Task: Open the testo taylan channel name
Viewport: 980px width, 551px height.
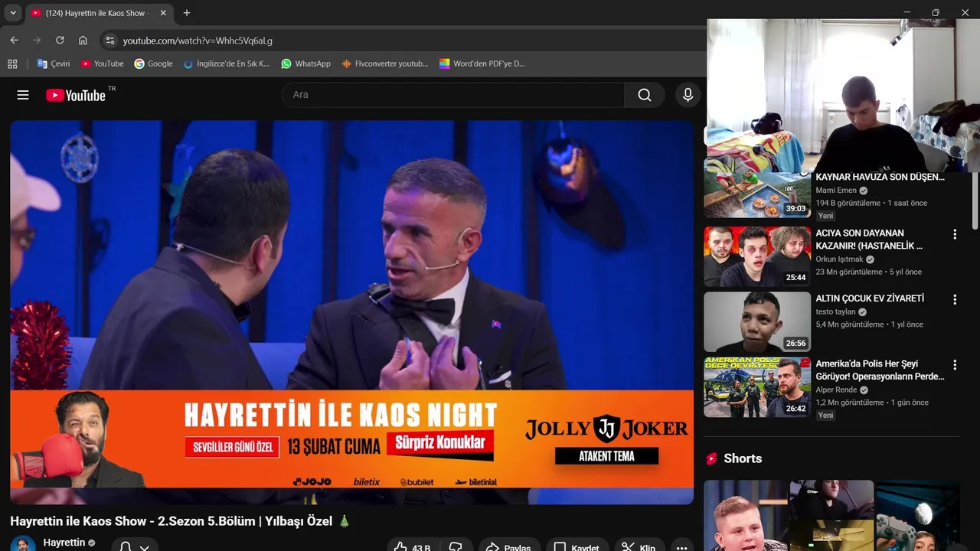Action: click(835, 312)
